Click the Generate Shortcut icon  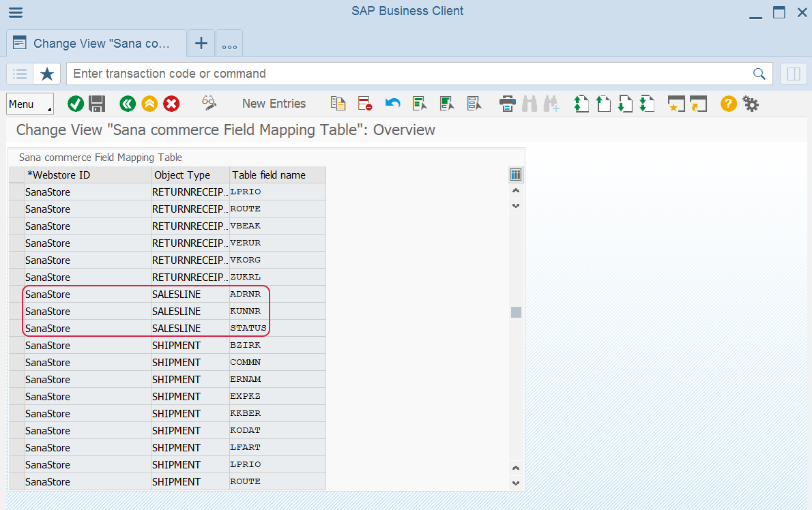pyautogui.click(x=699, y=104)
